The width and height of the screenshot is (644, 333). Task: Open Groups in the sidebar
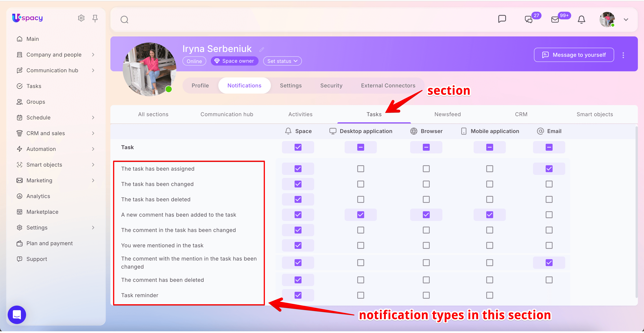pyautogui.click(x=35, y=102)
